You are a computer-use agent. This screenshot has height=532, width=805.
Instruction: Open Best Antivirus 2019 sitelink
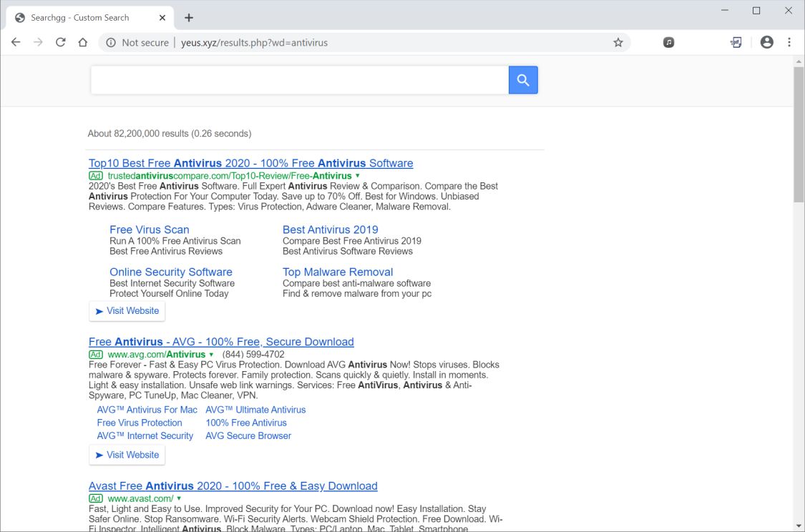pos(330,230)
